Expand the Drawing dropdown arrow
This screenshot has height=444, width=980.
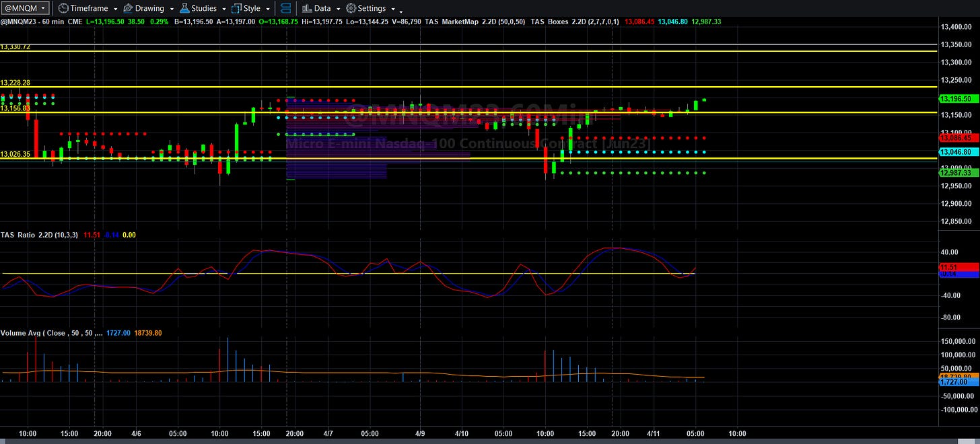click(x=172, y=9)
